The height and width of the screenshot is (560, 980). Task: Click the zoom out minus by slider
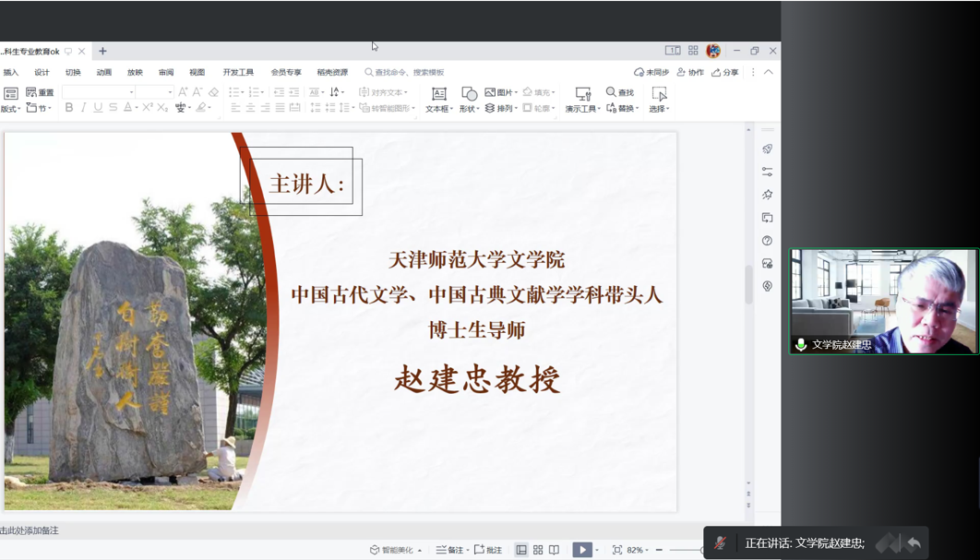(x=659, y=550)
